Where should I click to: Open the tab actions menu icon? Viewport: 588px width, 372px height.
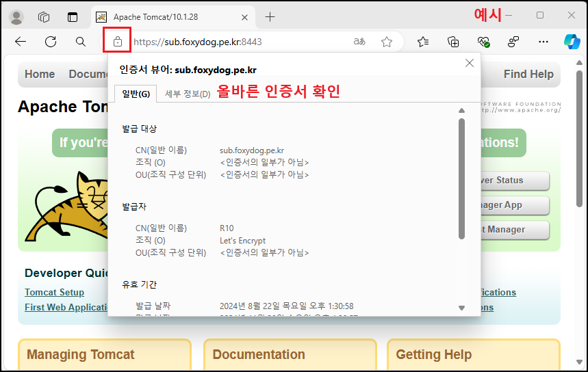73,17
